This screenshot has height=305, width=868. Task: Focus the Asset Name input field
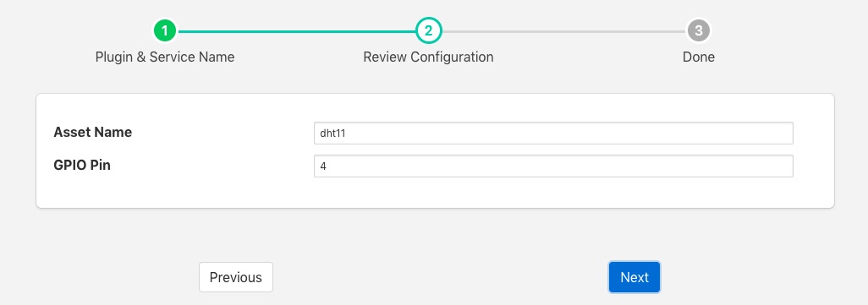(553, 133)
